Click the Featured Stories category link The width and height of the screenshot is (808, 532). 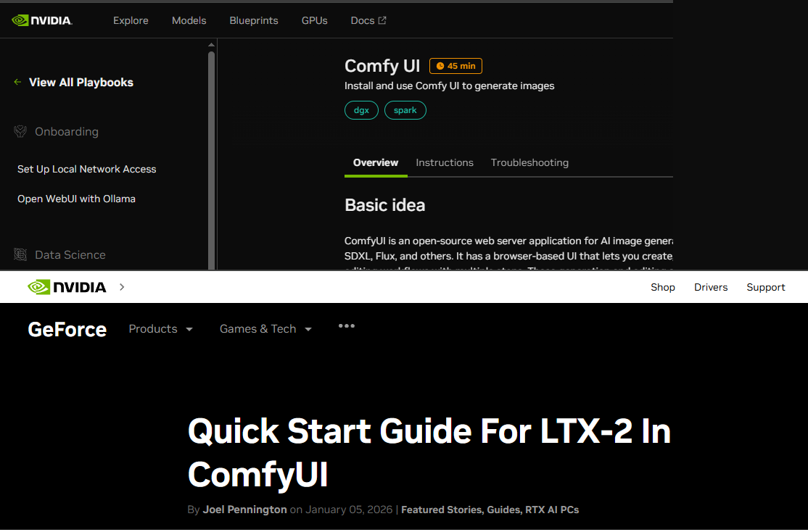442,510
